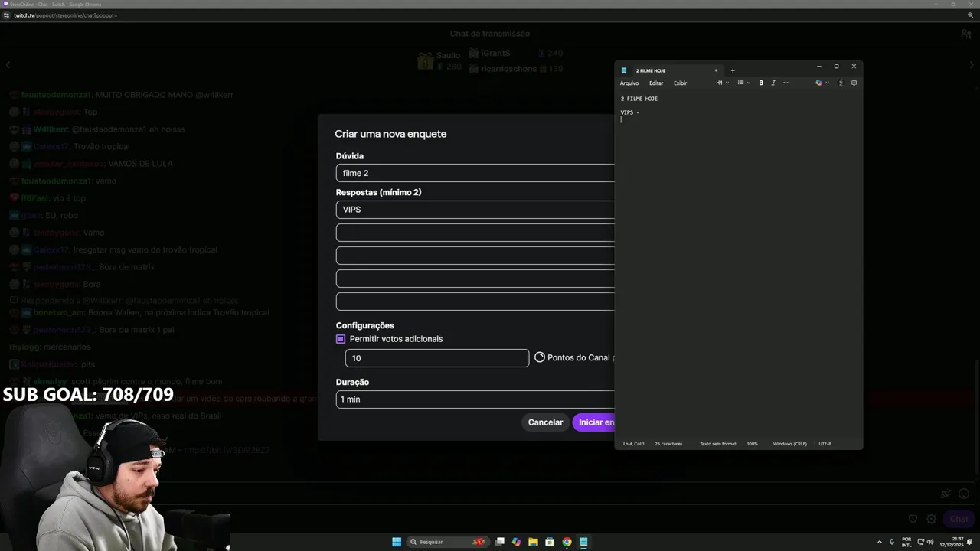Show hidden system tray icons
980x551 pixels.
[x=879, y=542]
